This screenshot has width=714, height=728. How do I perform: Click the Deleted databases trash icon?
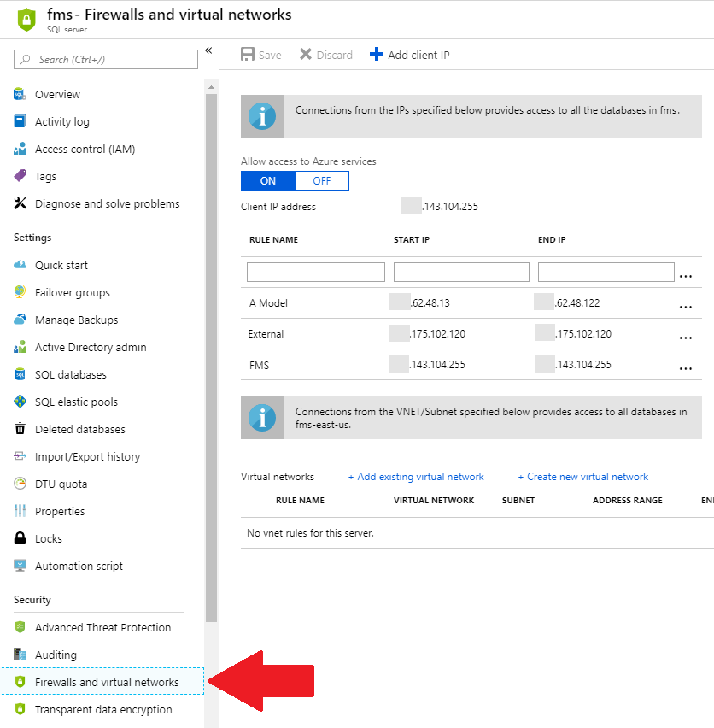pyautogui.click(x=20, y=429)
